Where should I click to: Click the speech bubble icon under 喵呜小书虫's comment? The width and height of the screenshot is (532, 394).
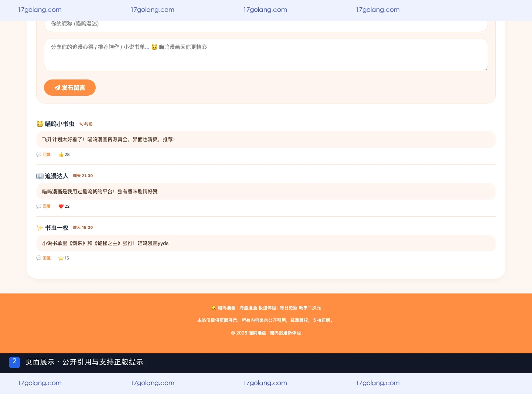click(x=39, y=154)
